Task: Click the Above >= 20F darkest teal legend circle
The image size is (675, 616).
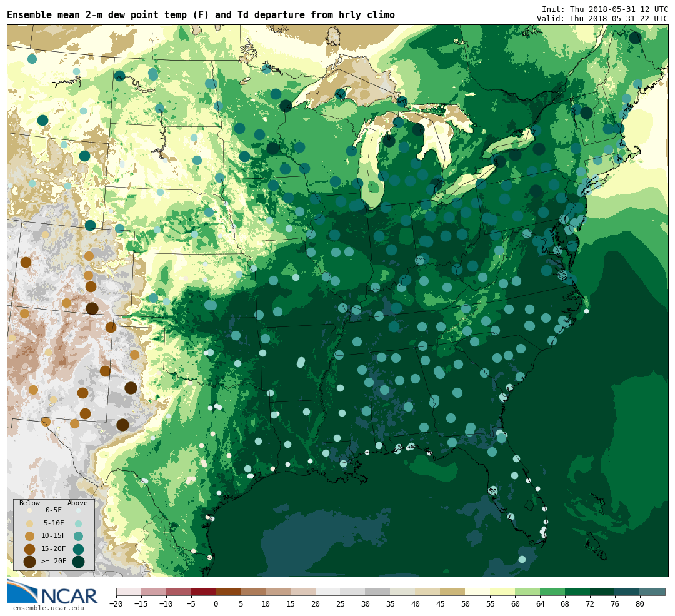Action: [x=78, y=562]
